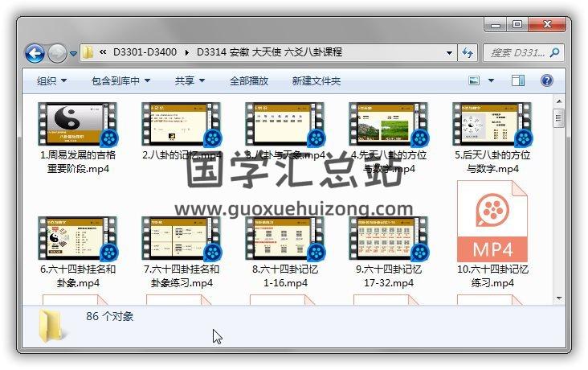
Task: Click the change view icon
Action: [x=474, y=80]
